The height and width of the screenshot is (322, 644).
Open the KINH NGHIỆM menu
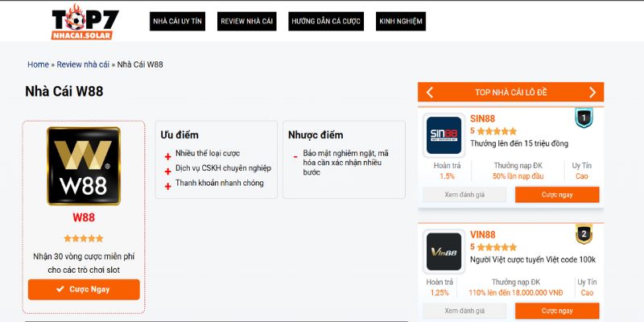coord(401,22)
